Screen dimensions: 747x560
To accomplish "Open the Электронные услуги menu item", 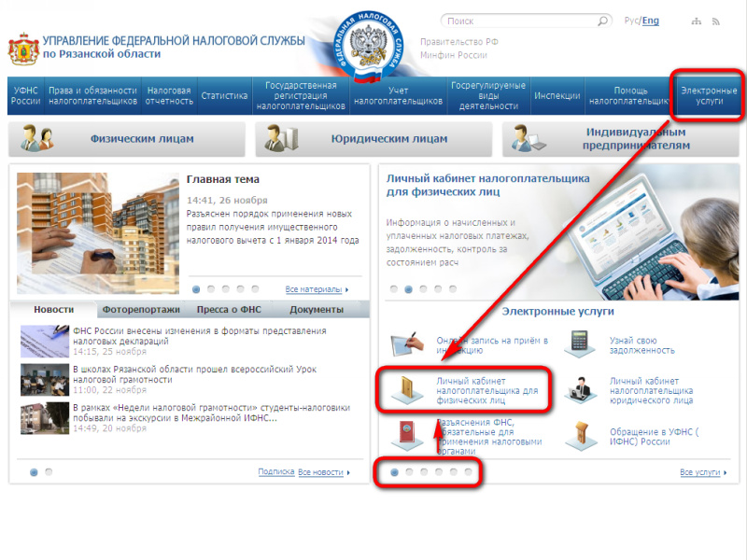I will tap(709, 95).
